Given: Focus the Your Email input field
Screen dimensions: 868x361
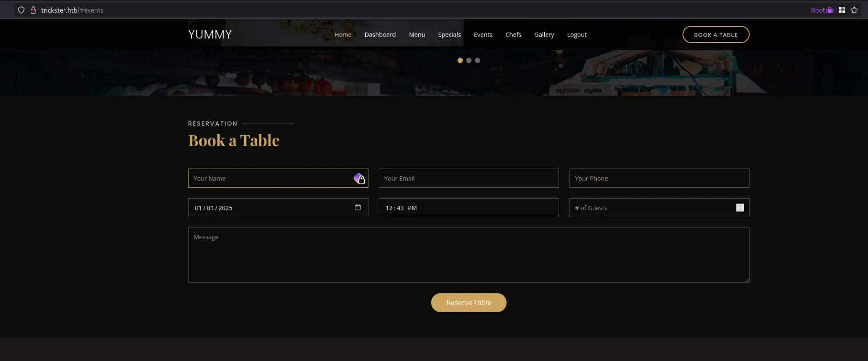Looking at the screenshot, I should click(x=469, y=178).
